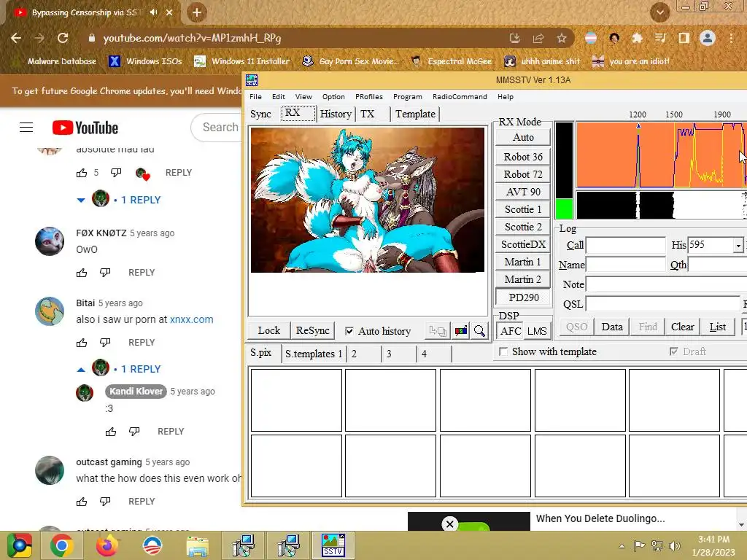Open the S.templates 1 tab
Image resolution: width=747 pixels, height=560 pixels.
[314, 354]
